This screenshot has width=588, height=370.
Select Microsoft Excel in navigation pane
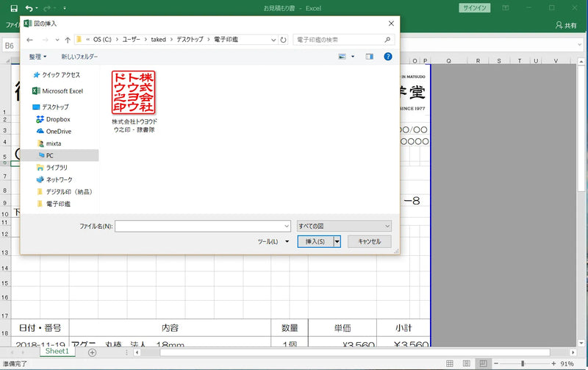[x=58, y=90]
